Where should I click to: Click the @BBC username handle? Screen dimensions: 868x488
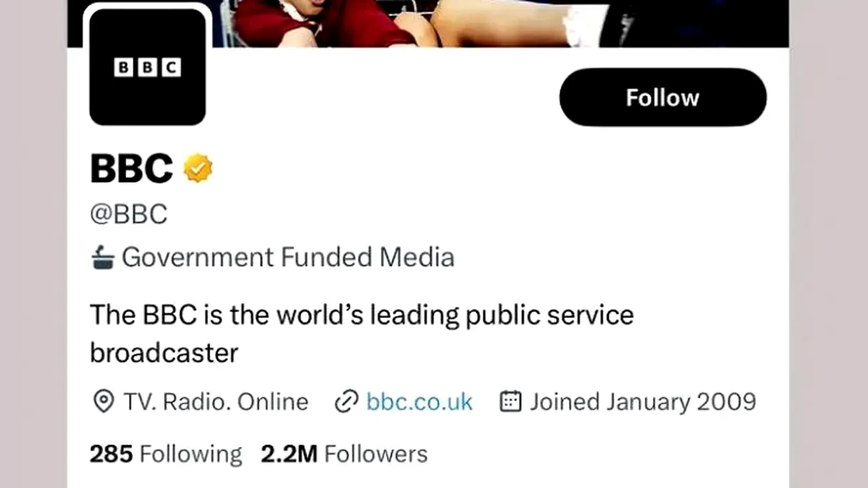tap(128, 213)
